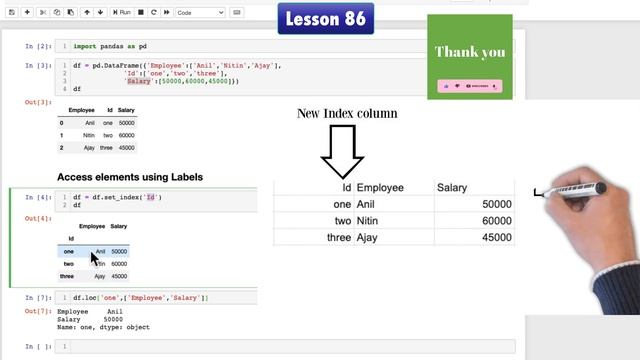
Task: Click the 'Salary' header in Out[3] table
Action: (126, 110)
